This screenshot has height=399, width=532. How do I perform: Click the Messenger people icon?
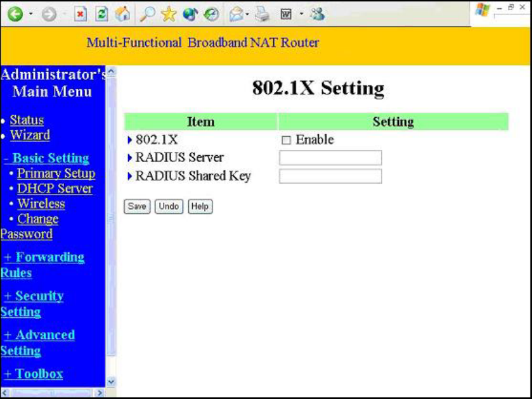[318, 14]
